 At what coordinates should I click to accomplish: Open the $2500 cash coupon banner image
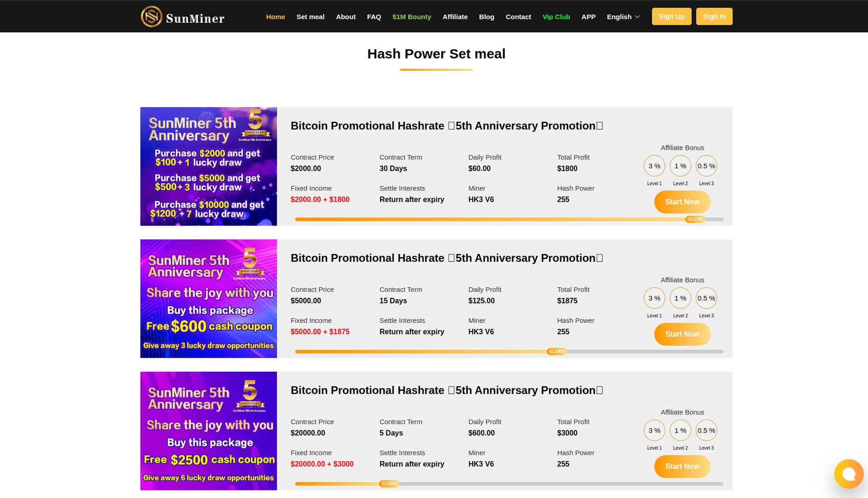click(x=209, y=431)
